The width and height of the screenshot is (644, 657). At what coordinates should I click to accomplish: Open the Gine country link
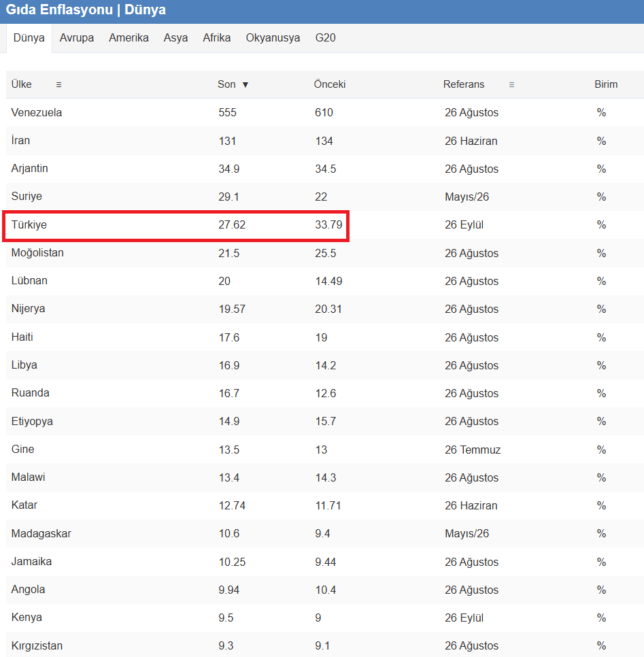[x=22, y=449]
